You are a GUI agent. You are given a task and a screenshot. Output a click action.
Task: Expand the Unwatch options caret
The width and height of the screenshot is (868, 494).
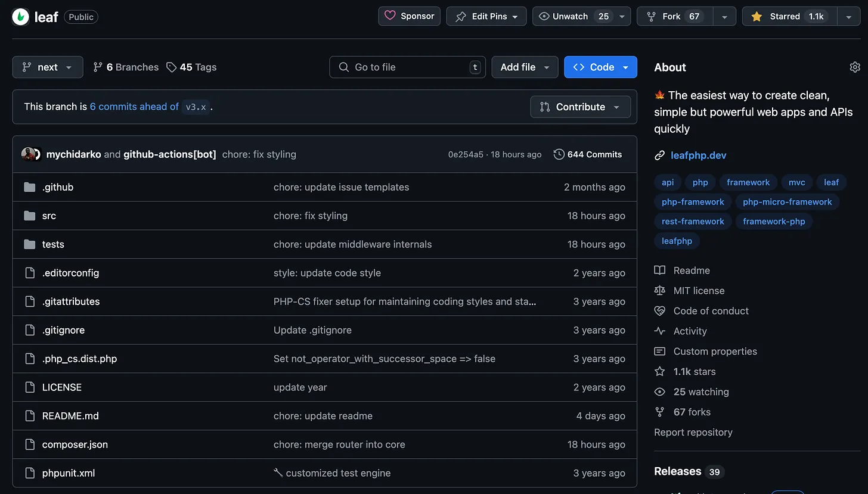click(x=622, y=16)
